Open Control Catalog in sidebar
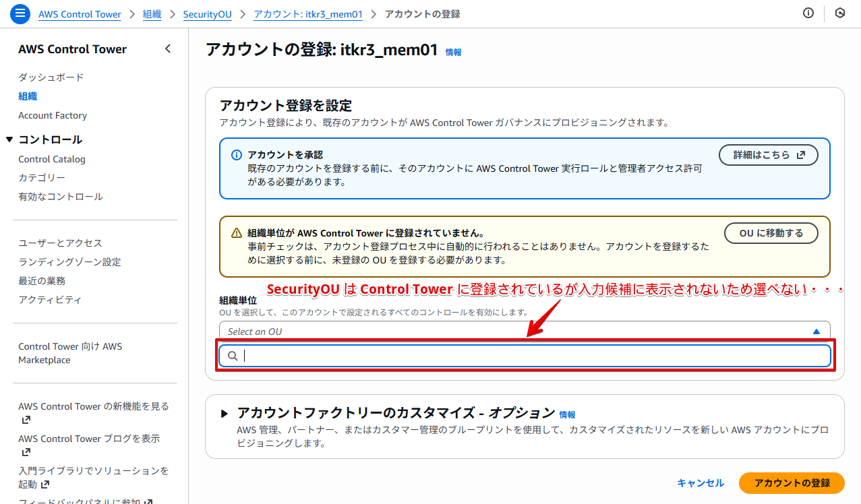Screen dimensions: 861x504 (52, 159)
